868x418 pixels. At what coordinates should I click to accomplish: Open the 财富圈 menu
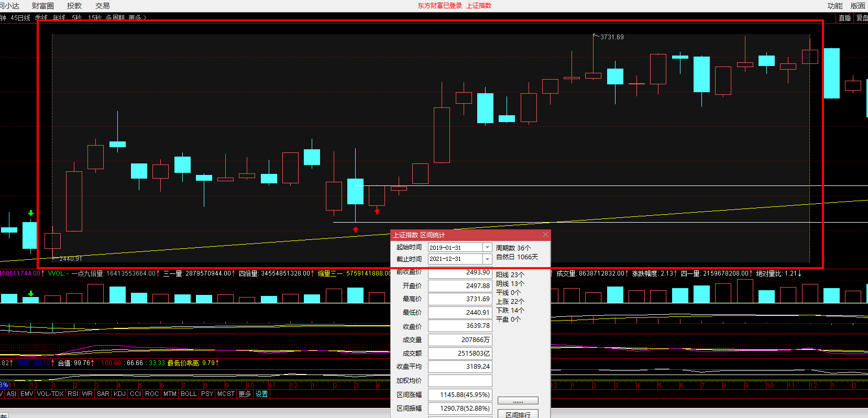43,6
